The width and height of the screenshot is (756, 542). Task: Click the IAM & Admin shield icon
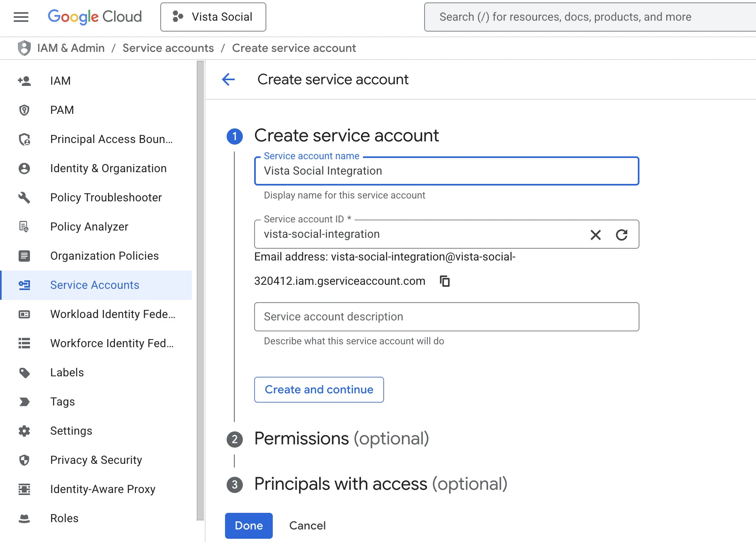pyautogui.click(x=24, y=48)
